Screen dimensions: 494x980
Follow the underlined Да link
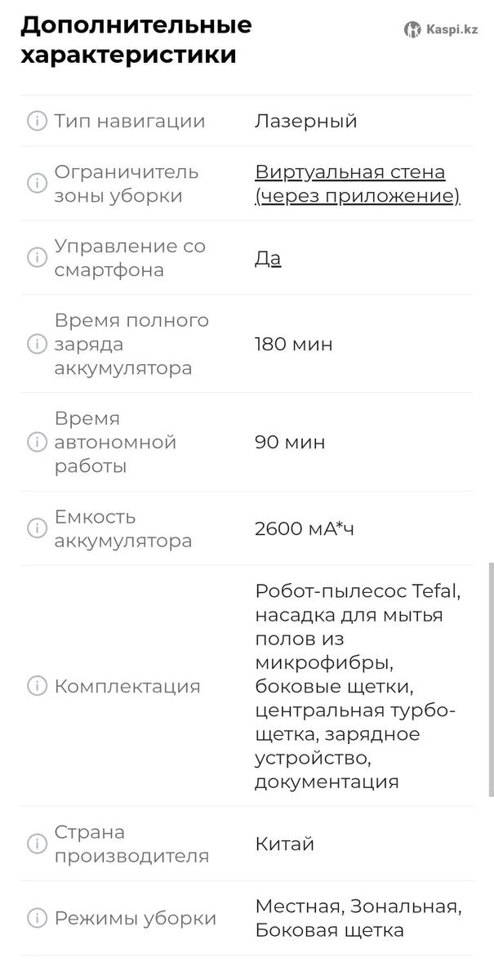[x=268, y=258]
